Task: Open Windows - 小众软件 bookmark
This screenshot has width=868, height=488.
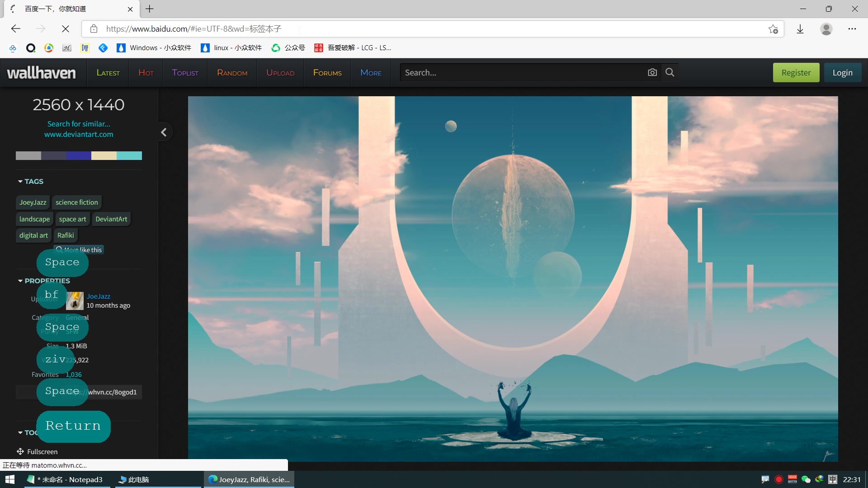Action: 154,48
